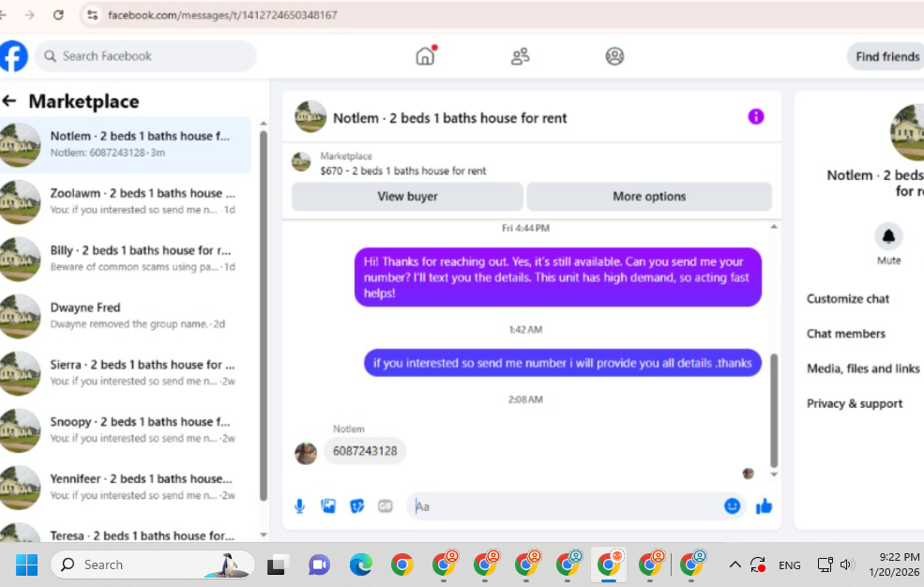This screenshot has width=924, height=587.
Task: Open the Facebook logo home link
Action: [x=13, y=56]
